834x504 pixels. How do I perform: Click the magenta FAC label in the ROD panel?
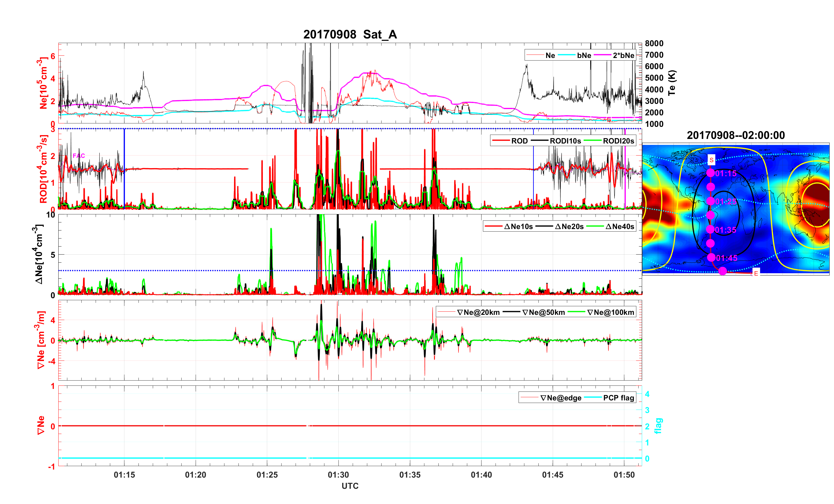pyautogui.click(x=78, y=156)
